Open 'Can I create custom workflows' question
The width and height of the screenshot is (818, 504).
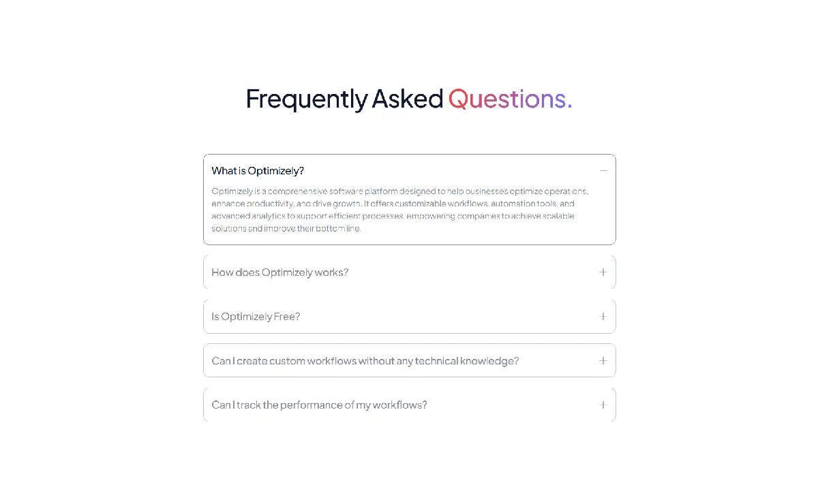point(365,361)
